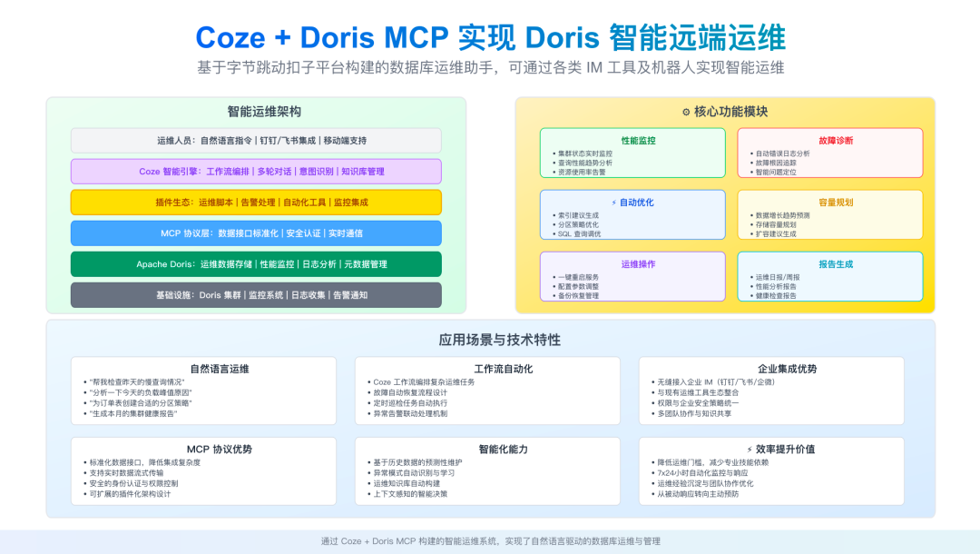This screenshot has height=554, width=980.
Task: Click the bullet 无缝接入企业 IM
Action: (x=716, y=382)
